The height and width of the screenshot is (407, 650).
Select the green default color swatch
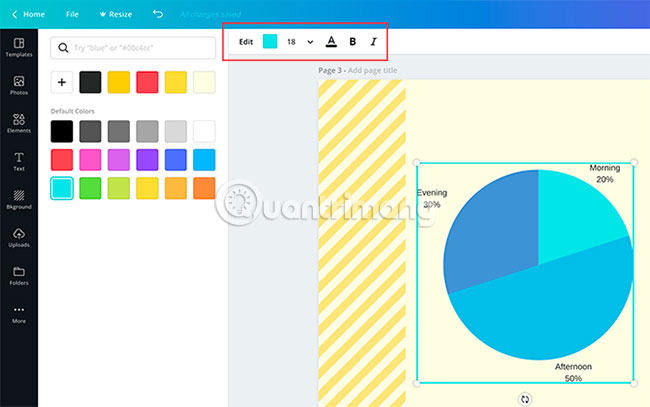click(90, 188)
